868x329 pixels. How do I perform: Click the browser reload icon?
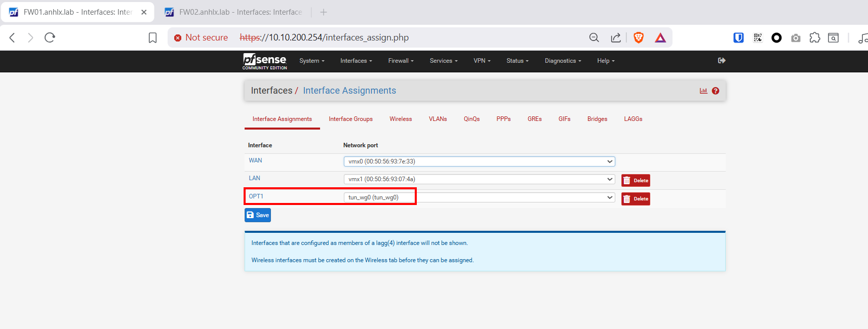tap(50, 37)
